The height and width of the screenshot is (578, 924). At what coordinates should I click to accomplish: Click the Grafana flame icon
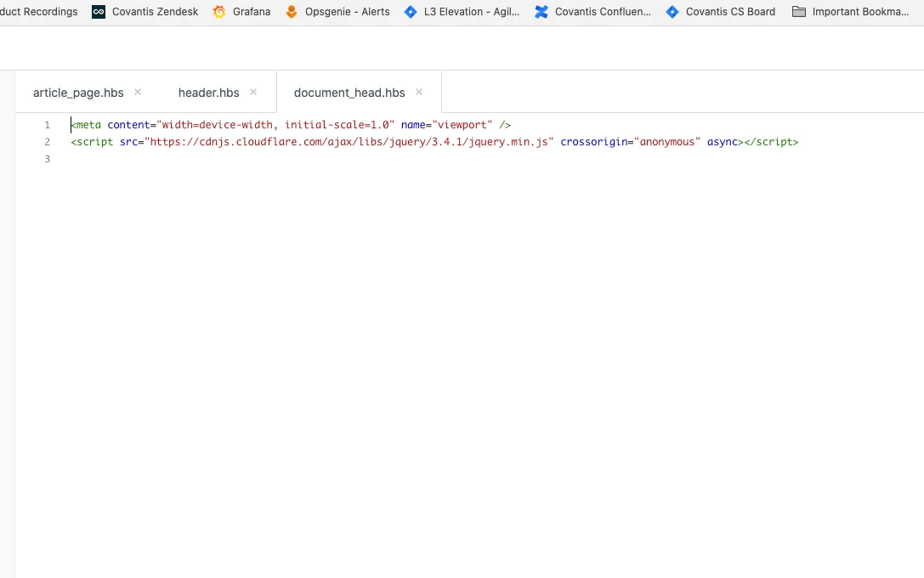219,12
